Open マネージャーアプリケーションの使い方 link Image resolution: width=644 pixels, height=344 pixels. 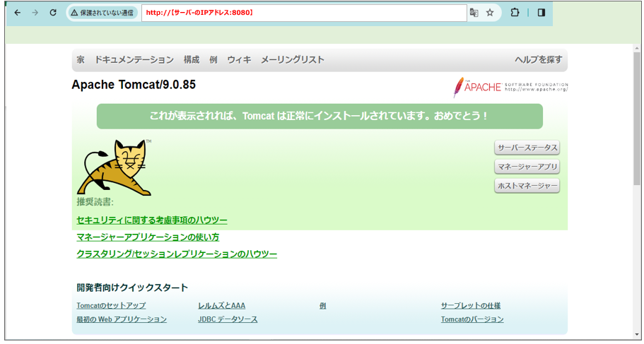pos(148,237)
